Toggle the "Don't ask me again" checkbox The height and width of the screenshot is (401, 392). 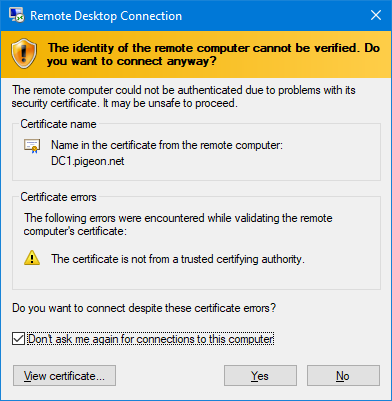[18, 339]
